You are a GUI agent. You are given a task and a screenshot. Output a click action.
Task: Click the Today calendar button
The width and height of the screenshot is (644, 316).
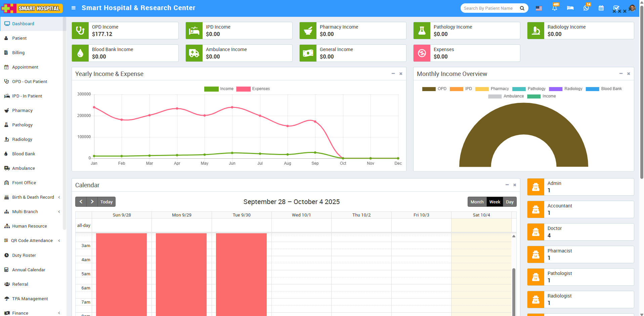[x=106, y=202]
